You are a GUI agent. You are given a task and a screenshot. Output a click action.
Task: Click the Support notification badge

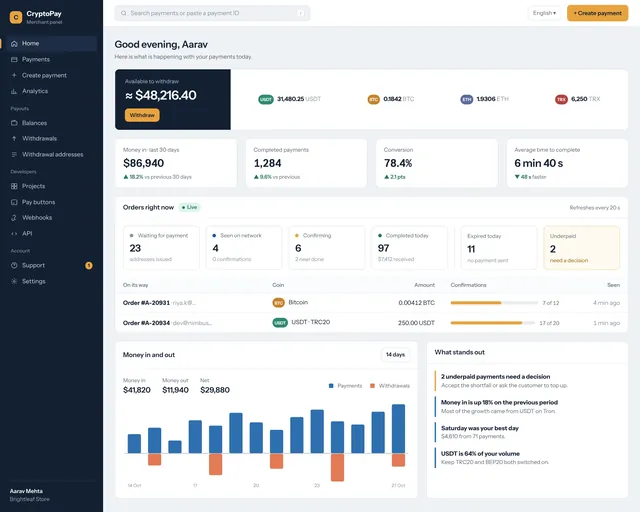click(x=89, y=265)
